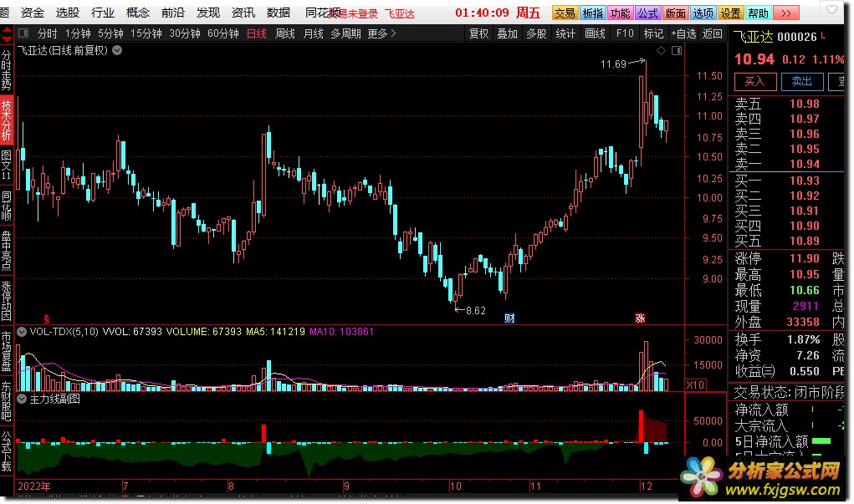Image resolution: width=854 pixels, height=504 pixels.
Task: Toggle the right side panel icon
Action: pos(677,51)
